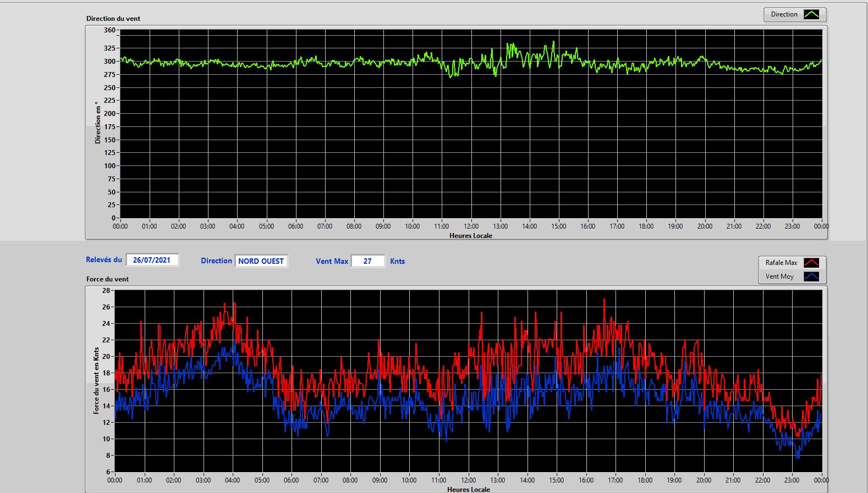Click 18:00 on the direction chart time axis
The image size is (868, 493).
646,226
